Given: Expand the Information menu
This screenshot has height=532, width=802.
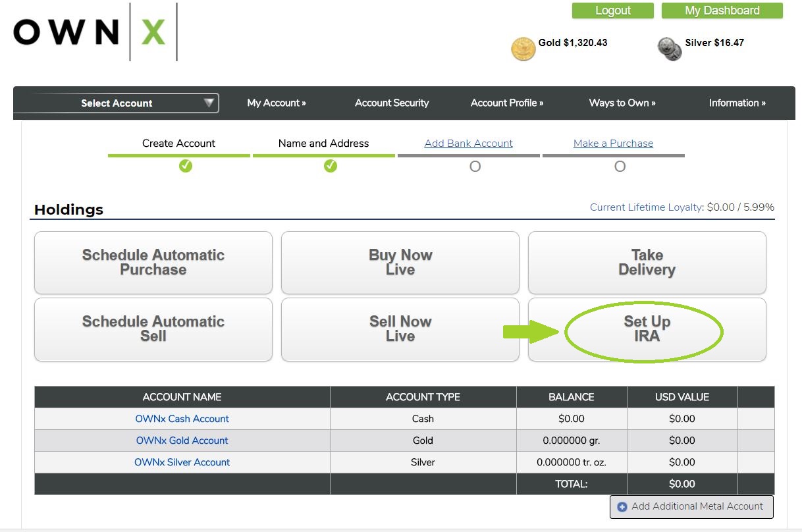Looking at the screenshot, I should point(737,103).
